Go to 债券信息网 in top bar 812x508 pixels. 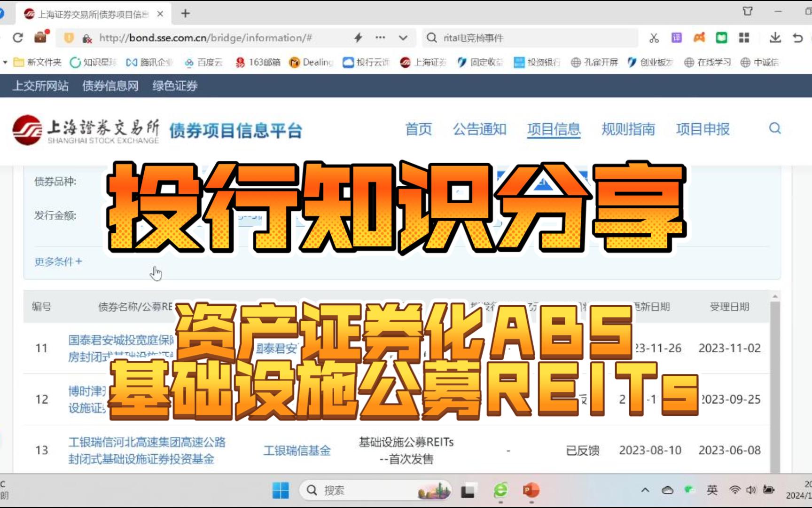click(110, 86)
